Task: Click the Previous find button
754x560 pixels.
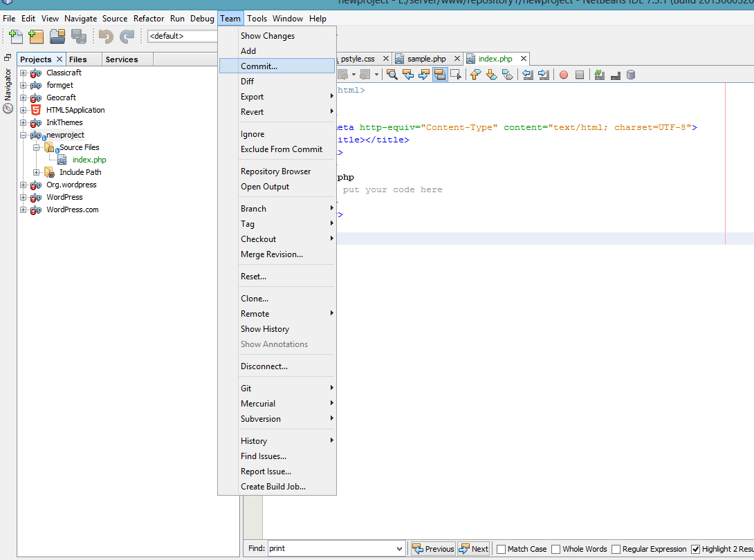Action: (x=433, y=548)
